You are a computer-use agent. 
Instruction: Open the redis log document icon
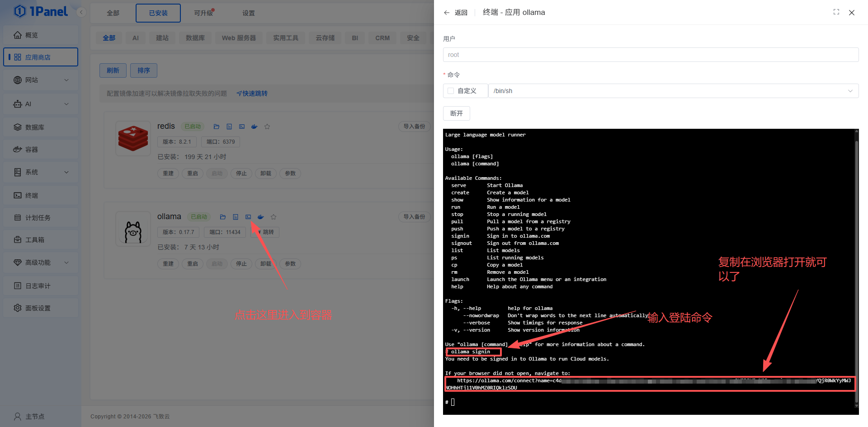point(229,127)
